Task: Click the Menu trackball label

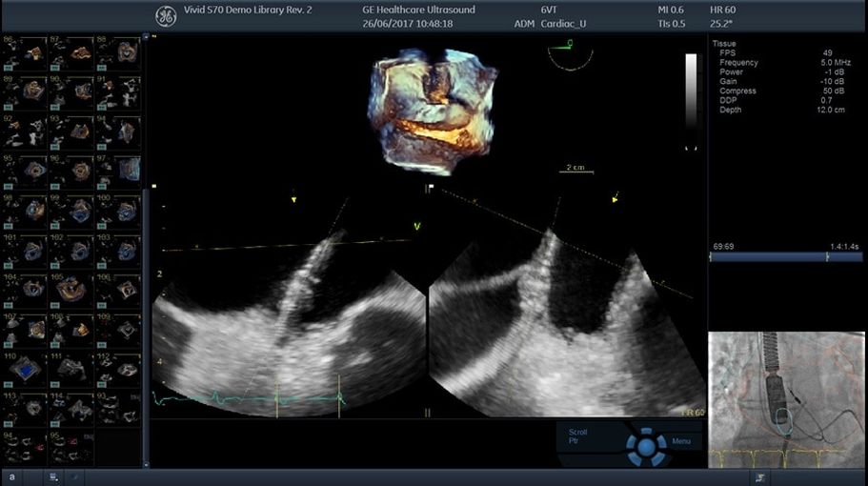Action: [x=681, y=442]
